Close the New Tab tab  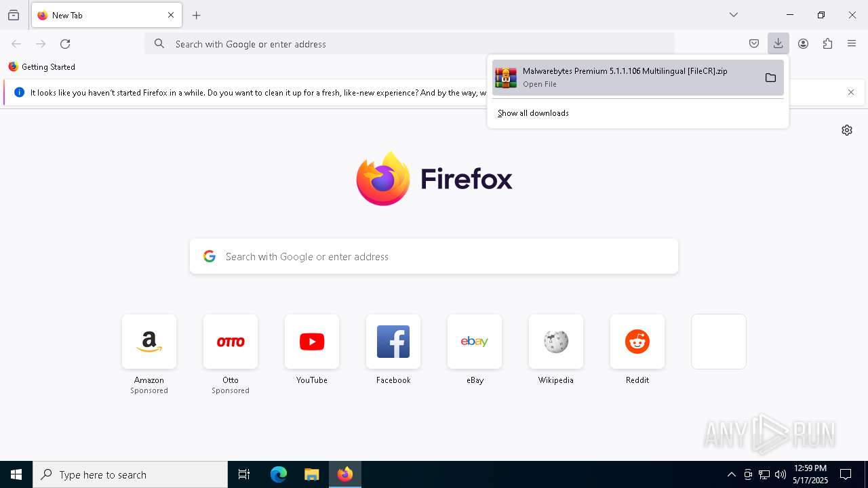pos(171,15)
